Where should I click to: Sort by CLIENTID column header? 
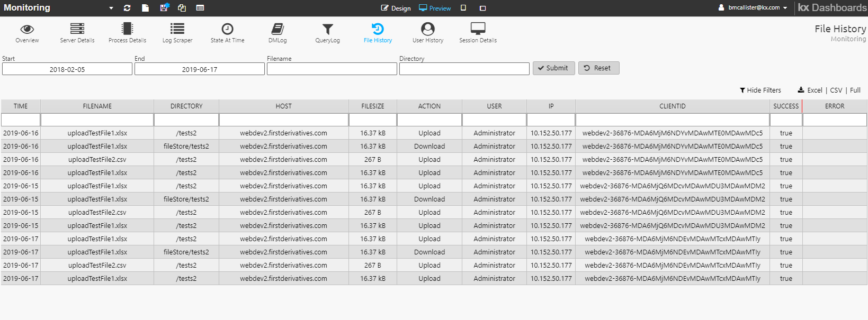pos(673,106)
